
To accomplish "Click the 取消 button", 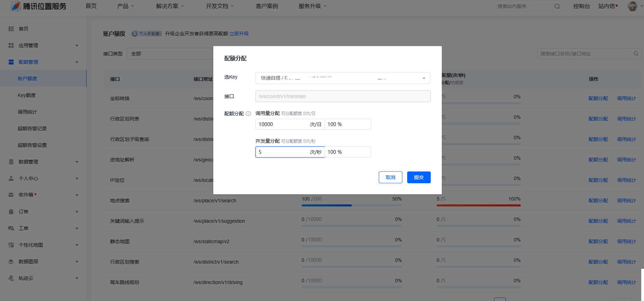I will pos(390,177).
